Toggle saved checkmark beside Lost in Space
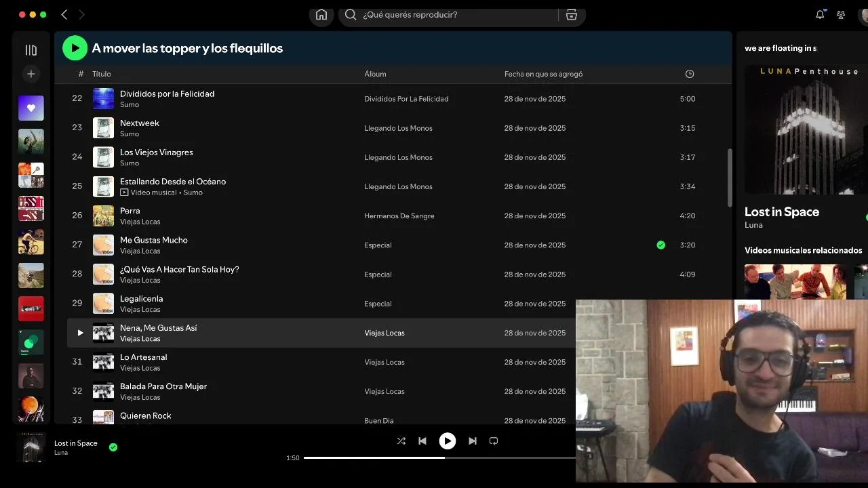Image resolution: width=868 pixels, height=488 pixels. [113, 447]
